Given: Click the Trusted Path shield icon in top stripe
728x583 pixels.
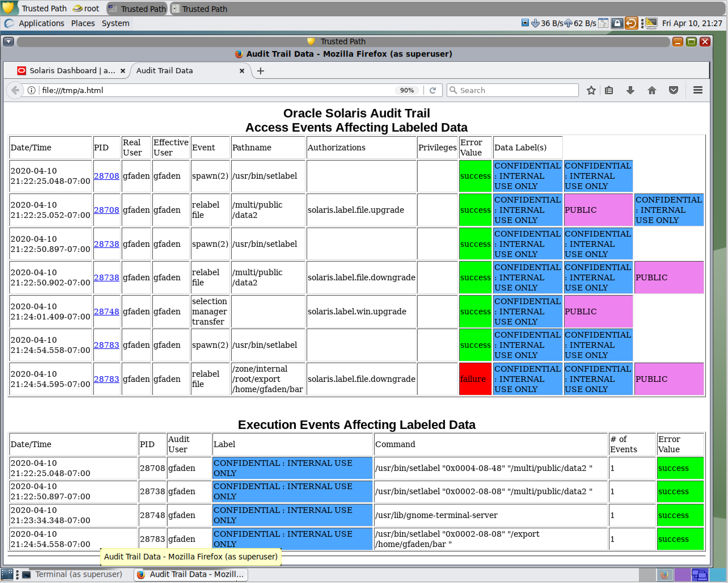Looking at the screenshot, I should [8, 8].
